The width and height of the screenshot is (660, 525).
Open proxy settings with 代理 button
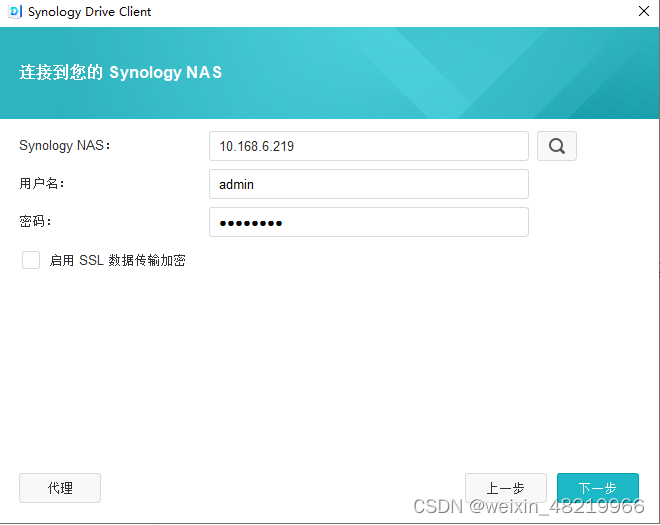point(60,488)
